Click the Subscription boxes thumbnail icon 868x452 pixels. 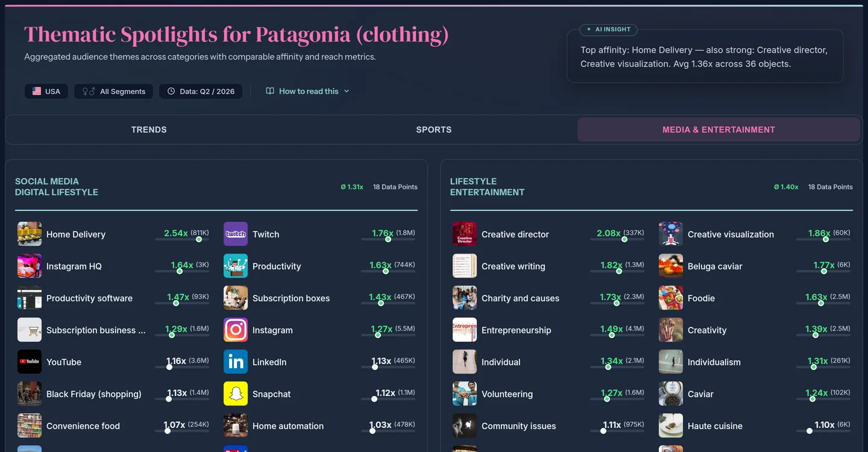pos(236,298)
